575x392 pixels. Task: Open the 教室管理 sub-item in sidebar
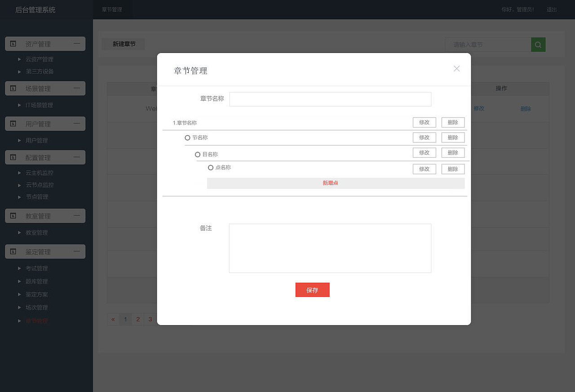37,233
